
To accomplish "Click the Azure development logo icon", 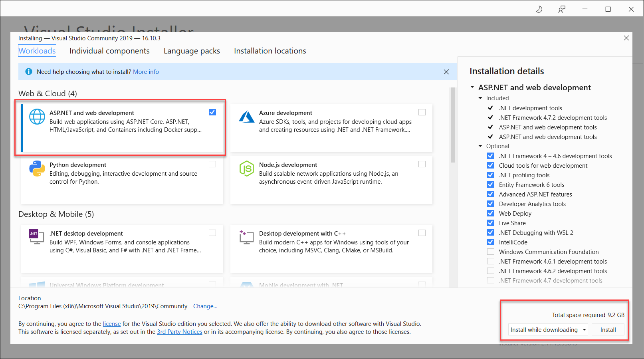I will pos(246,117).
